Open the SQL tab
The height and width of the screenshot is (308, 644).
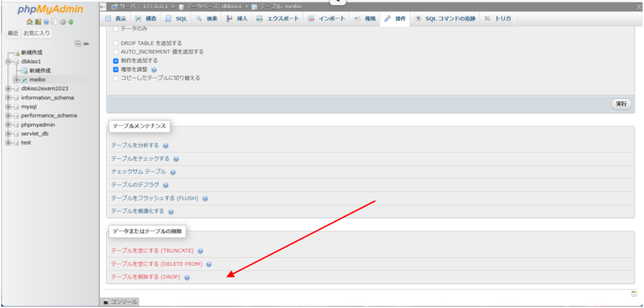pyautogui.click(x=176, y=19)
